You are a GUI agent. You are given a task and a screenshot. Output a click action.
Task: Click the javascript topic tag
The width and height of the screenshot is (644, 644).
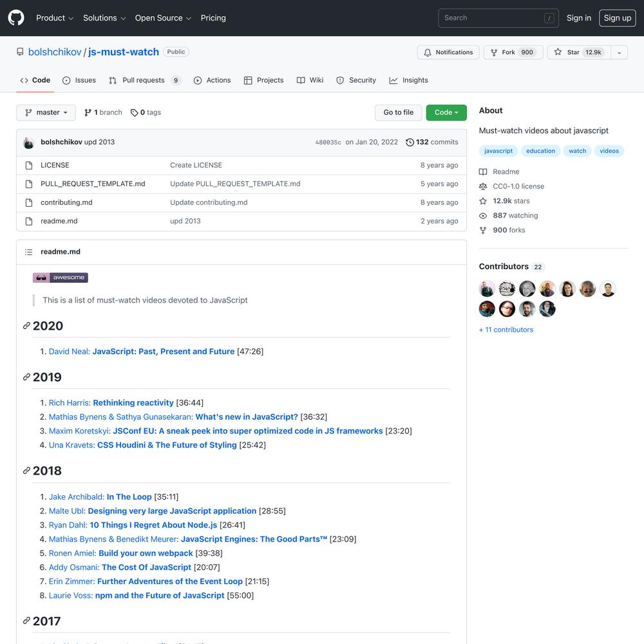[x=498, y=151]
